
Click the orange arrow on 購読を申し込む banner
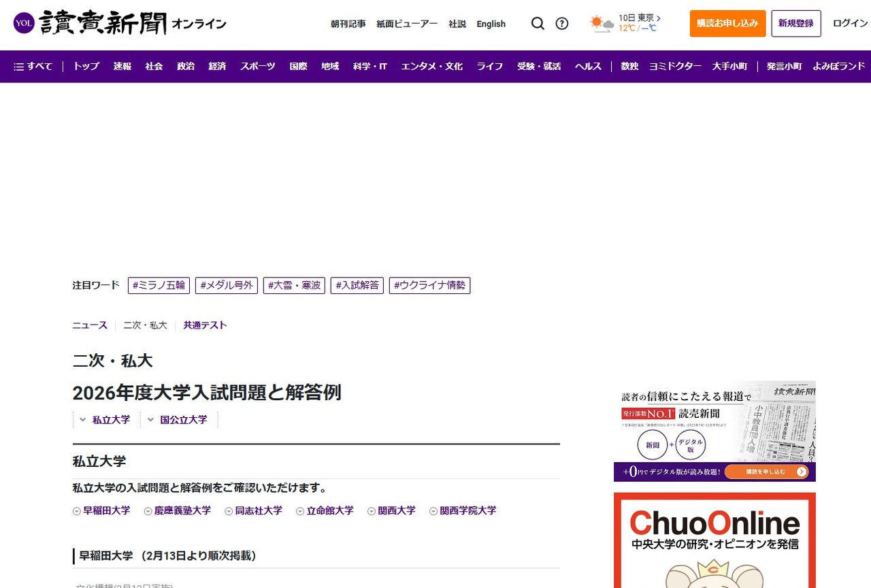[802, 470]
